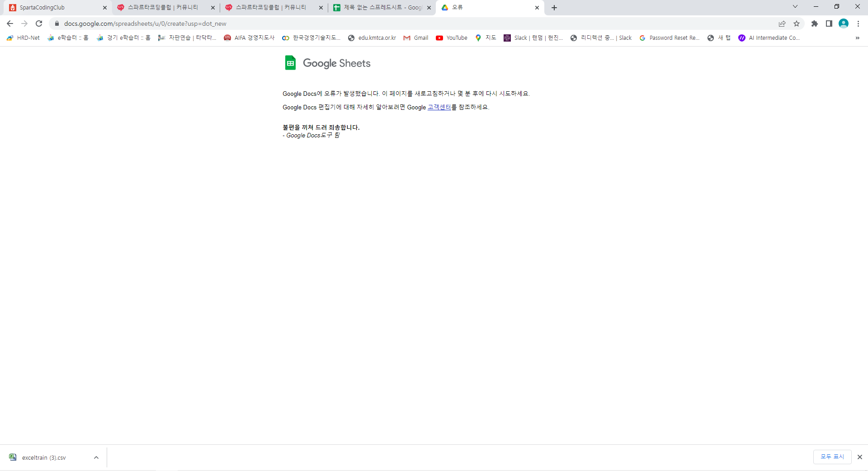
Task: Open AIFA 경영지도사 bookmark
Action: 249,38
